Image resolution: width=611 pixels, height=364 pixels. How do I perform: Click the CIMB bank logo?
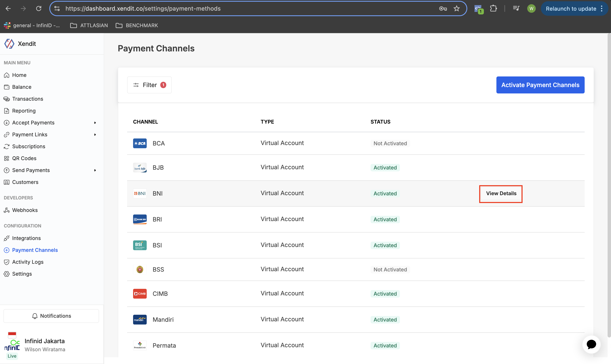pyautogui.click(x=140, y=294)
